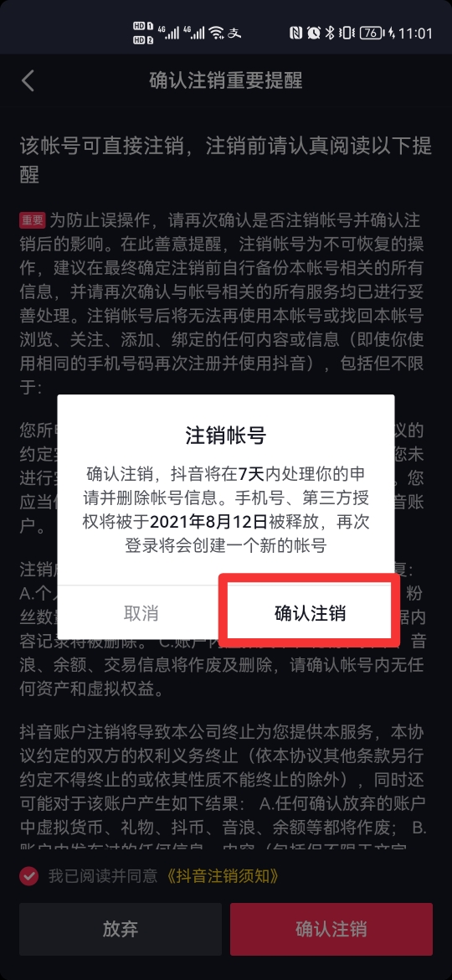Click 取消 in the dialog

[141, 613]
